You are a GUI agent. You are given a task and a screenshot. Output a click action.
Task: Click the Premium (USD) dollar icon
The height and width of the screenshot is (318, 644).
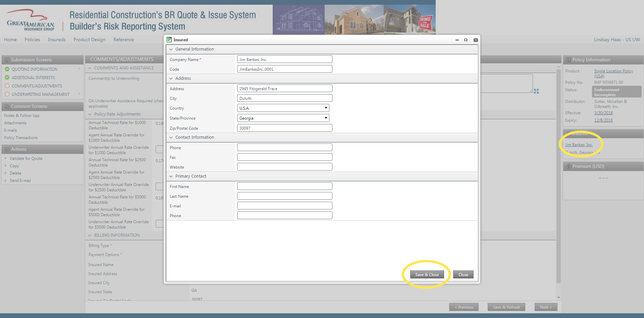pyautogui.click(x=568, y=167)
